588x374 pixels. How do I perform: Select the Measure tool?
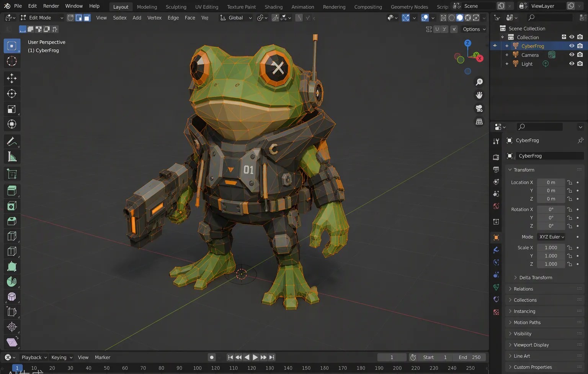coord(12,157)
